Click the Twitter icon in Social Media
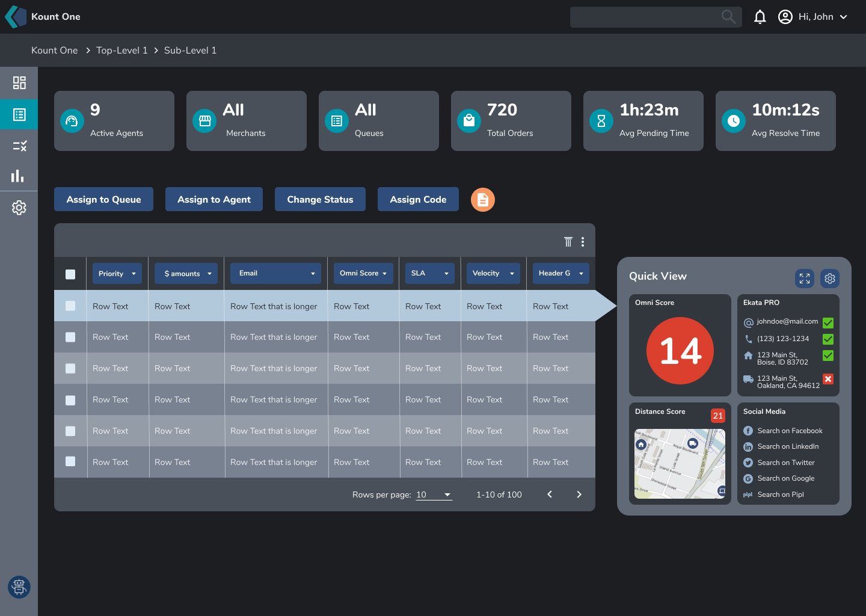 pos(748,463)
